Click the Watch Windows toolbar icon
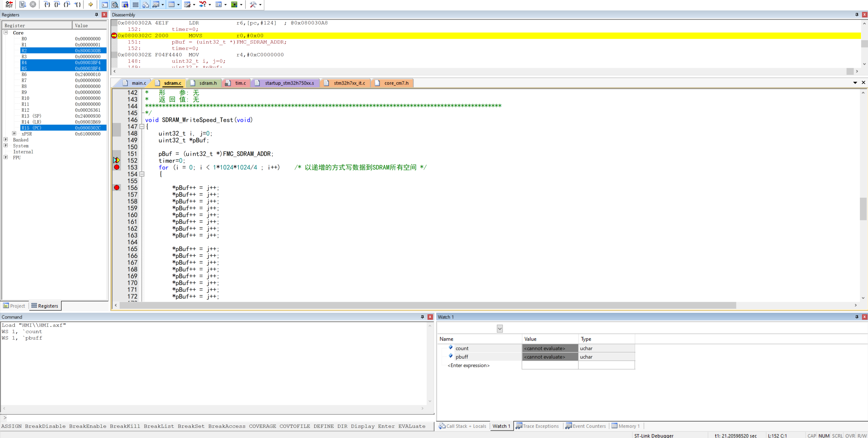The height and width of the screenshot is (438, 868). tap(156, 4)
